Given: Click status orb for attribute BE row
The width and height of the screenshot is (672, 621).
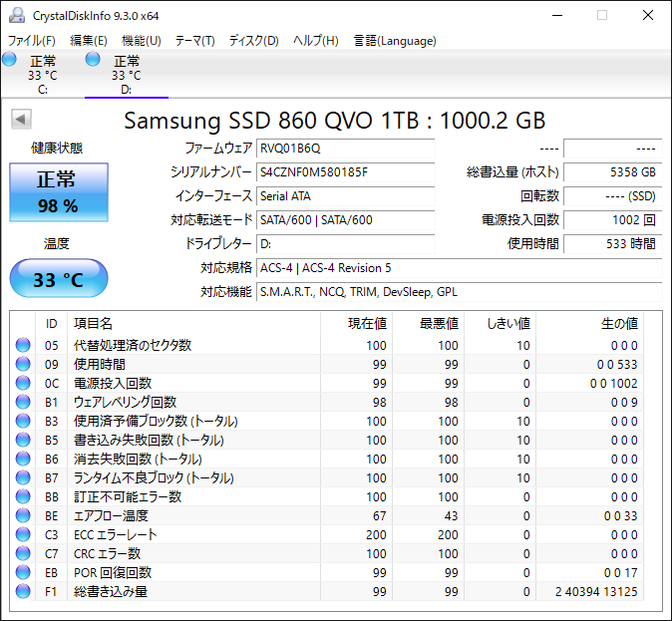Looking at the screenshot, I should point(23,515).
